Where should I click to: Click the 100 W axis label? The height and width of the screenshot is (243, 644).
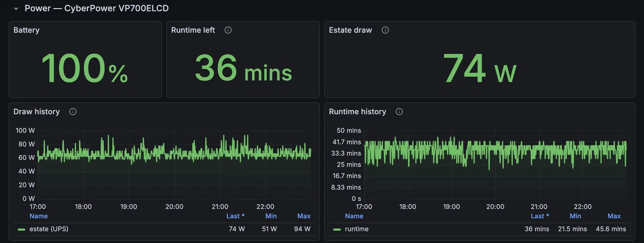(25, 130)
